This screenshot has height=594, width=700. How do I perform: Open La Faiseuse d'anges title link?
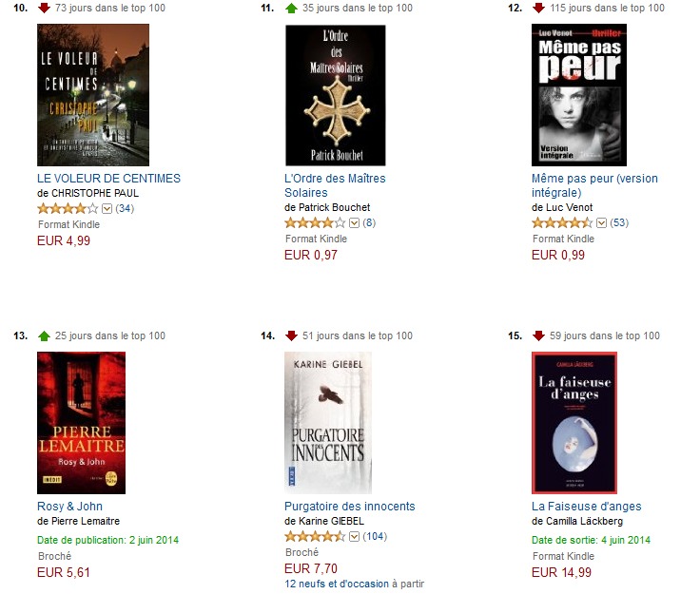point(586,507)
